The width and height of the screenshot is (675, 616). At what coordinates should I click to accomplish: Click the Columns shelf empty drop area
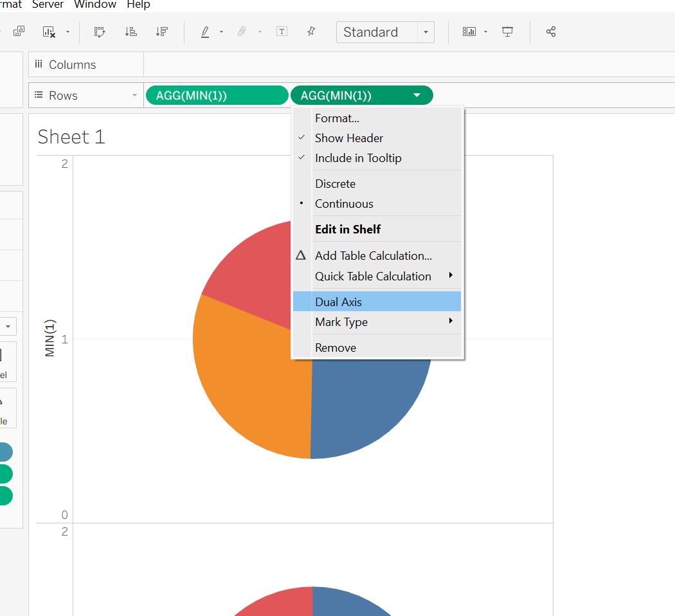pos(409,64)
